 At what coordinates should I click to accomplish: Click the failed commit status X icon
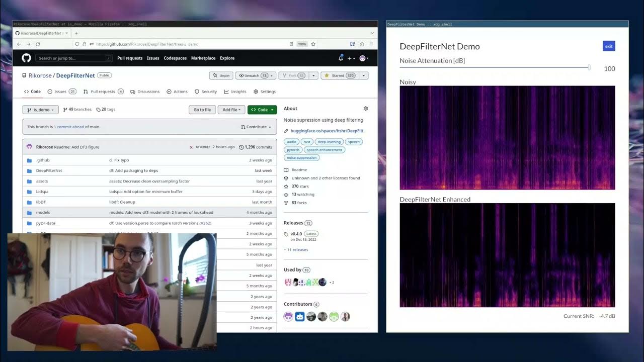[191, 147]
